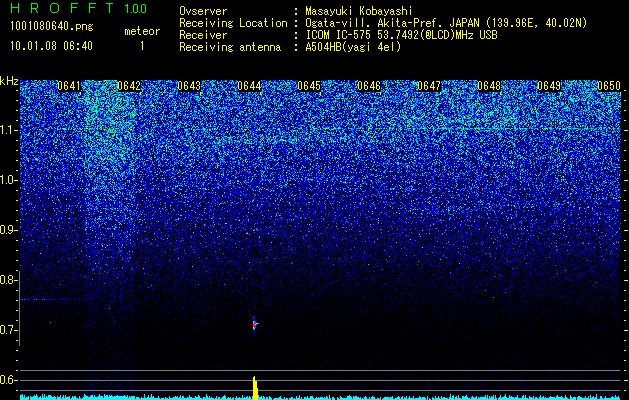
Task: Click the meteor count value 1
Action: (142, 46)
